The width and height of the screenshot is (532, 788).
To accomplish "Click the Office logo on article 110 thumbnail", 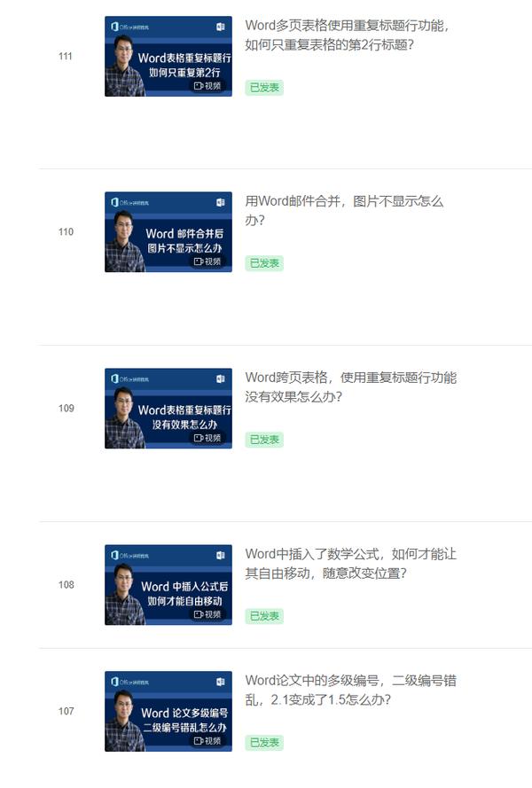I will (115, 202).
